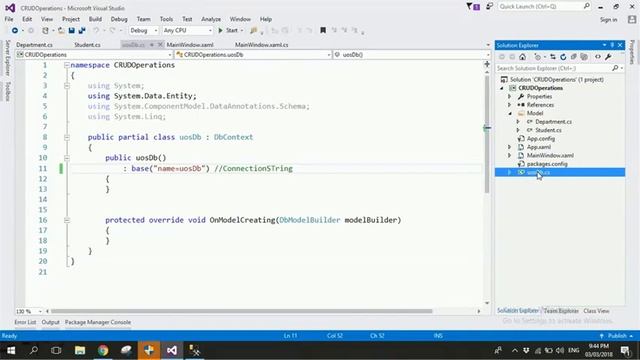Toggle Show All Files in Solution Explorer
Screen dimensions: 640x360
coord(584,57)
